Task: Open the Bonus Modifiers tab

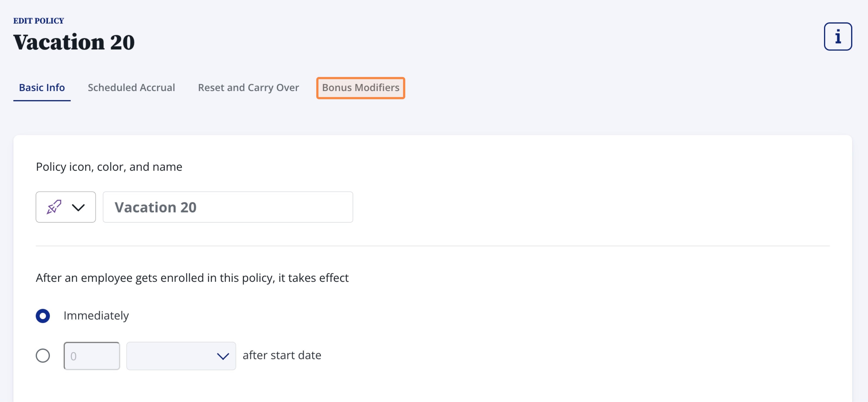Action: point(360,88)
